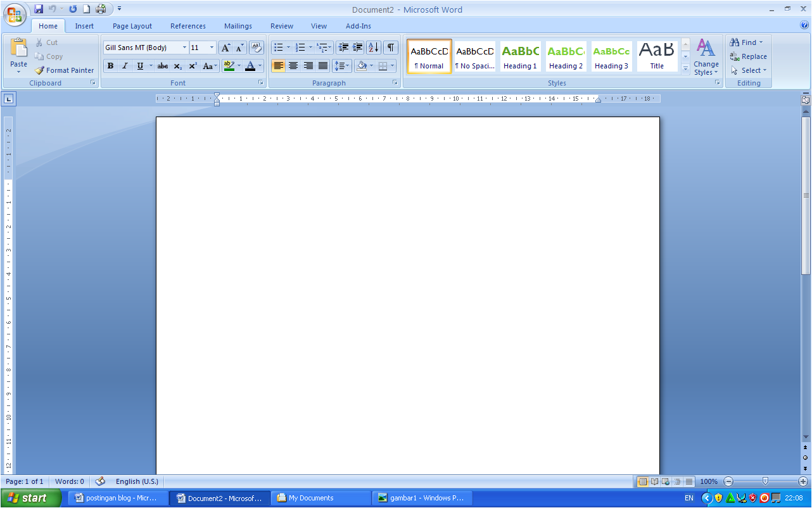Switch to Outline view
Image resolution: width=812 pixels, height=508 pixels.
(x=678, y=481)
